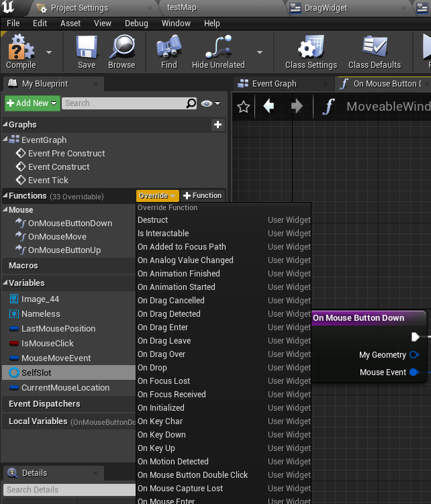Screen dimensions: 431x504
Task: Open Class Settings from the toolbar
Action: (311, 52)
